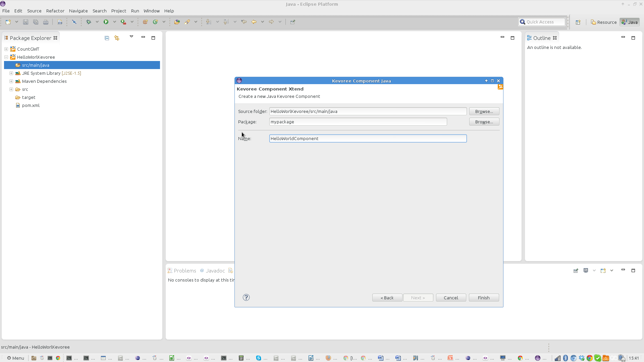Click the green Run icon

(x=106, y=22)
